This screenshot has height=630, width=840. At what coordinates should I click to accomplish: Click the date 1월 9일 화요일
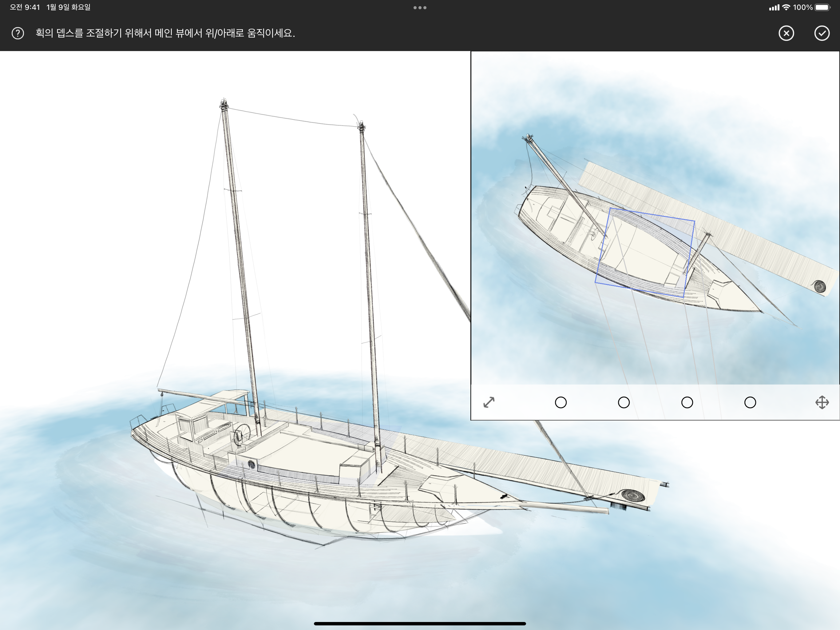click(x=68, y=7)
